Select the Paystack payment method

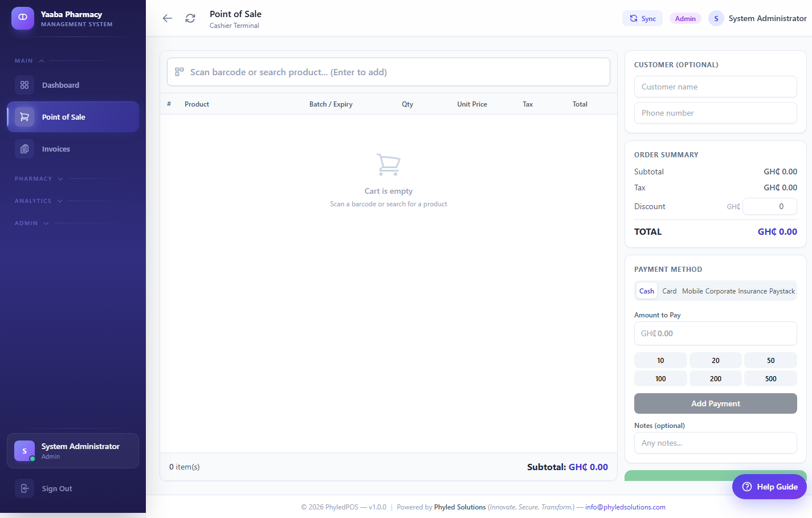click(782, 291)
